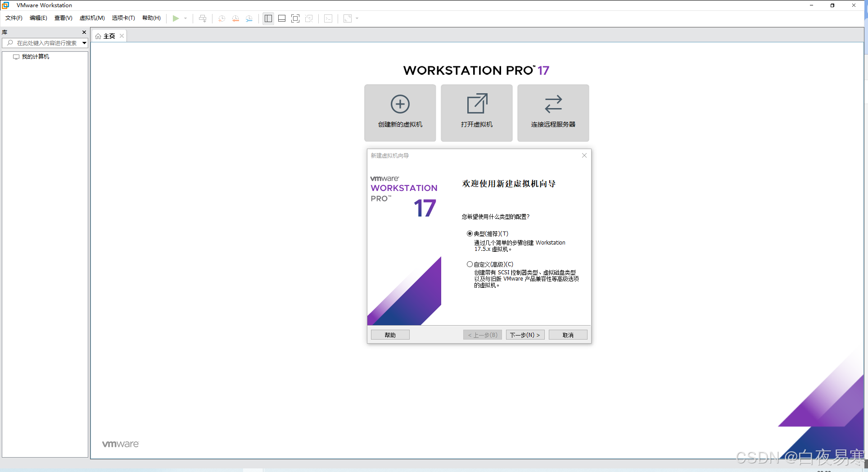
Task: Click the 帮助 button in wizard
Action: (390, 335)
